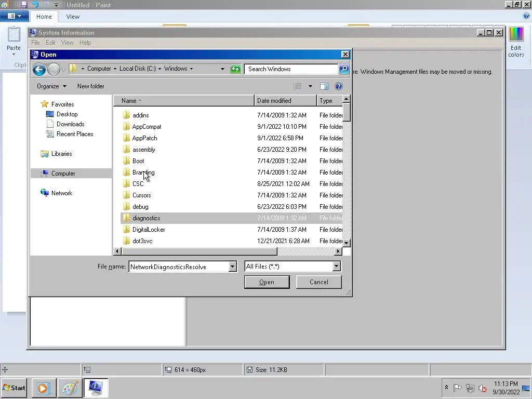This screenshot has height=399, width=532.
Task: Open dialog help question mark icon
Action: coord(339,86)
